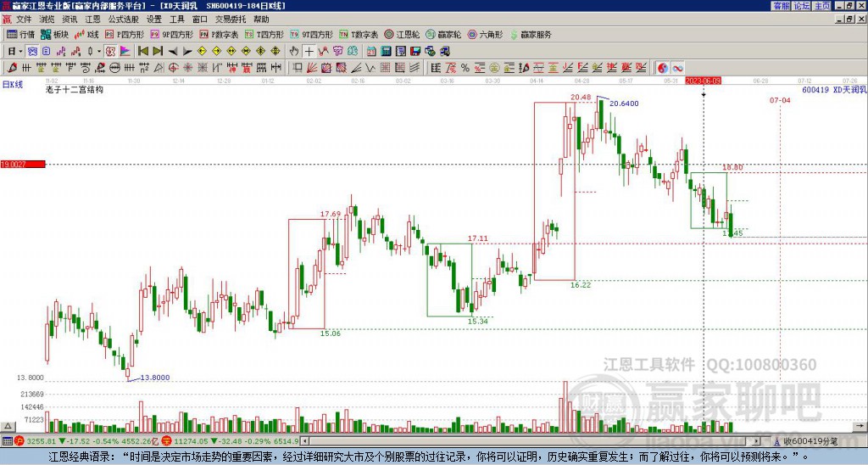The image size is (868, 465).
Task: Open the 六角形 tool
Action: [485, 34]
